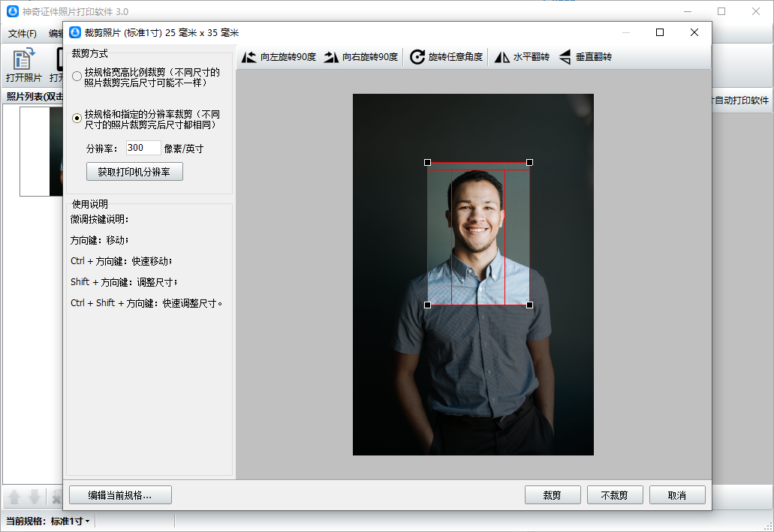This screenshot has height=532, width=774.
Task: Open the 文件(F) menu
Action: (x=23, y=33)
